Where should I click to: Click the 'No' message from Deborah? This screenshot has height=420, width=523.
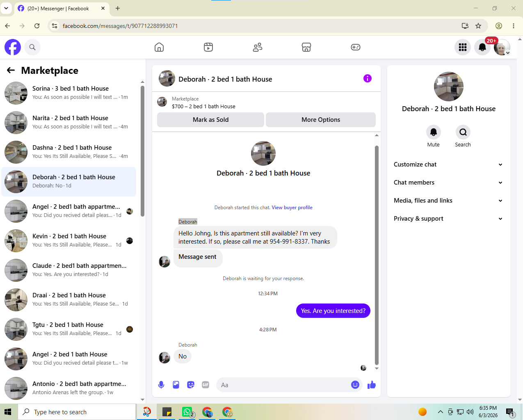point(183,356)
